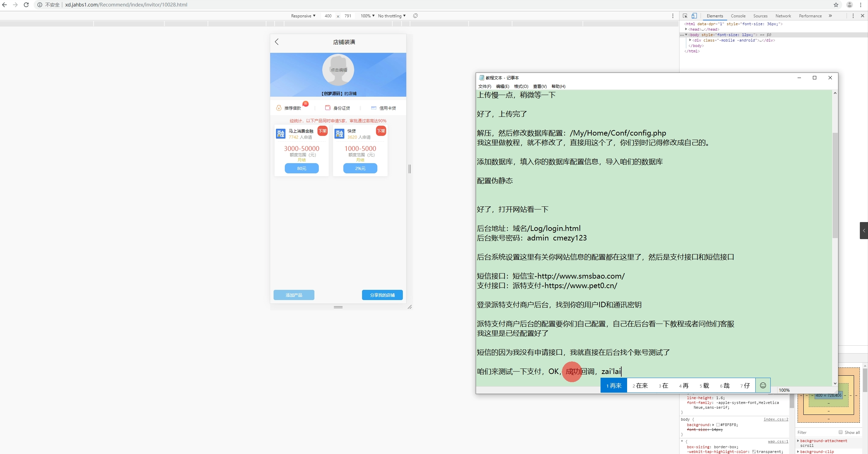Click the 身份证贷 icon
The image size is (868, 454).
pyautogui.click(x=328, y=108)
